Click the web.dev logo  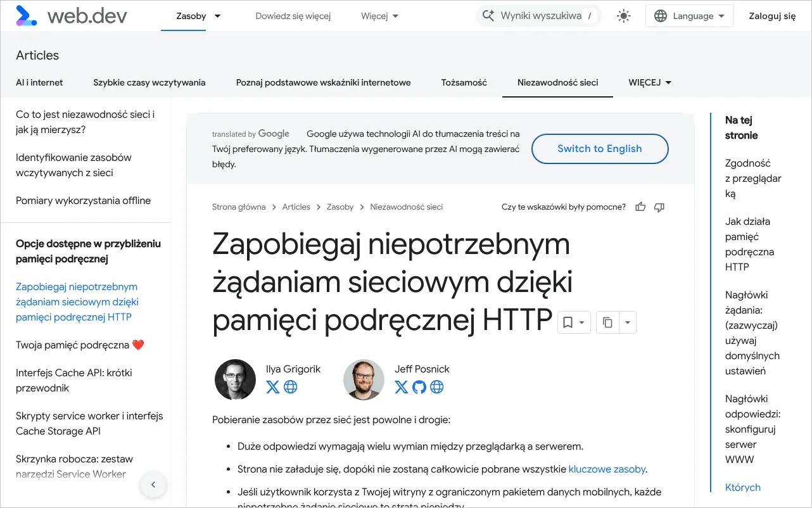(71, 16)
